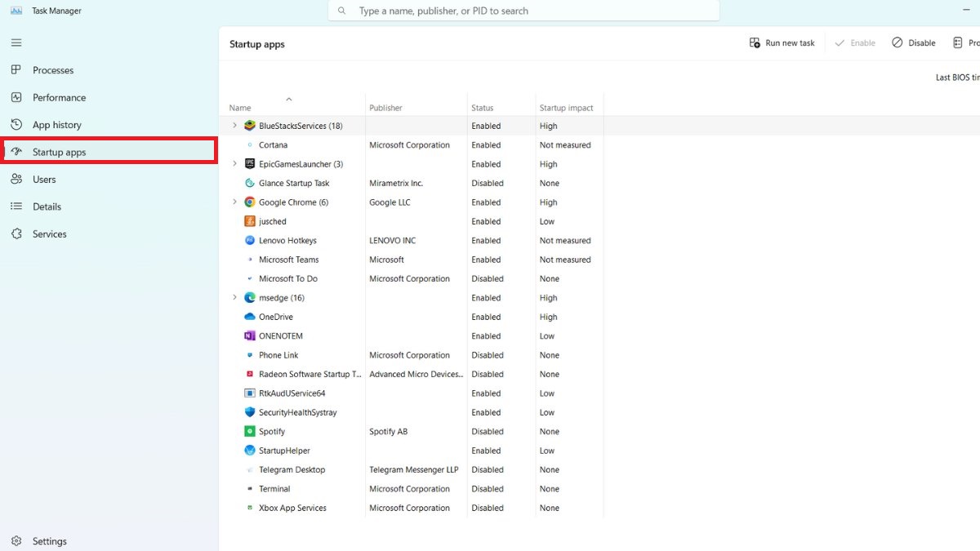Expand the Google Chrome group
The image size is (980, 551).
coord(235,202)
